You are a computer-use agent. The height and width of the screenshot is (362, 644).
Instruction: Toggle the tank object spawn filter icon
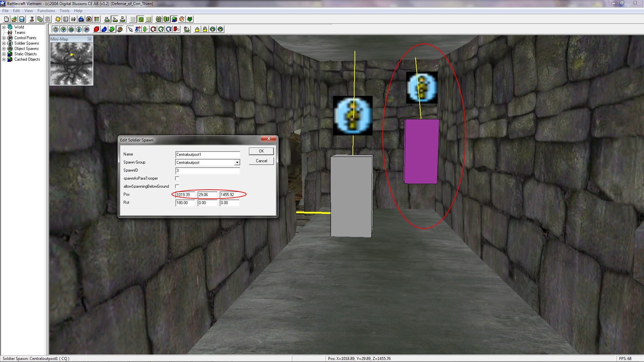[71, 29]
